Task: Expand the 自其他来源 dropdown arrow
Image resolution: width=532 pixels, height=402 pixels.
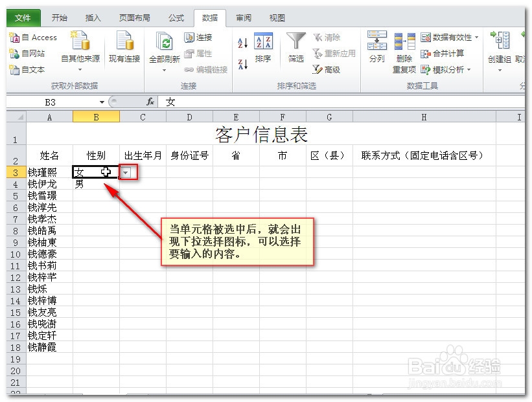Action: click(80, 69)
